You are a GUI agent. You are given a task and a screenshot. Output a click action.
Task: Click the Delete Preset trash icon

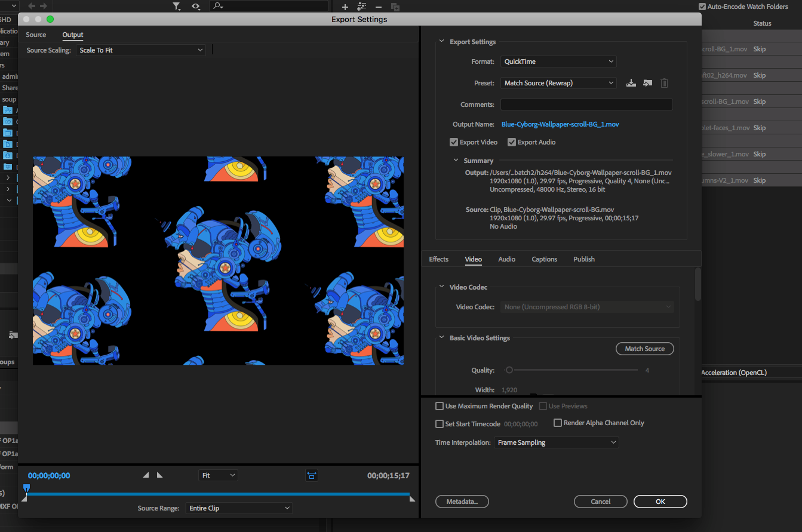[x=664, y=83]
